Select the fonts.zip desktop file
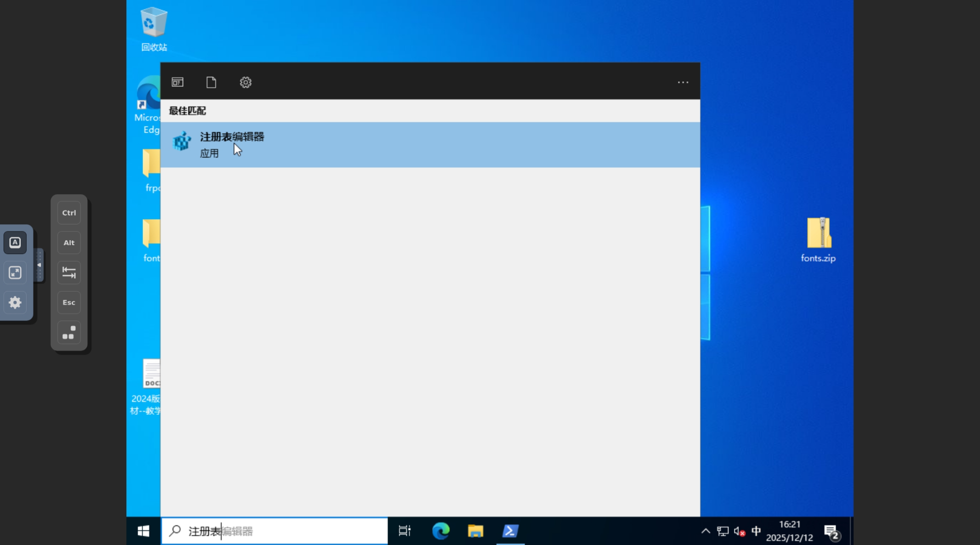 pyautogui.click(x=818, y=240)
